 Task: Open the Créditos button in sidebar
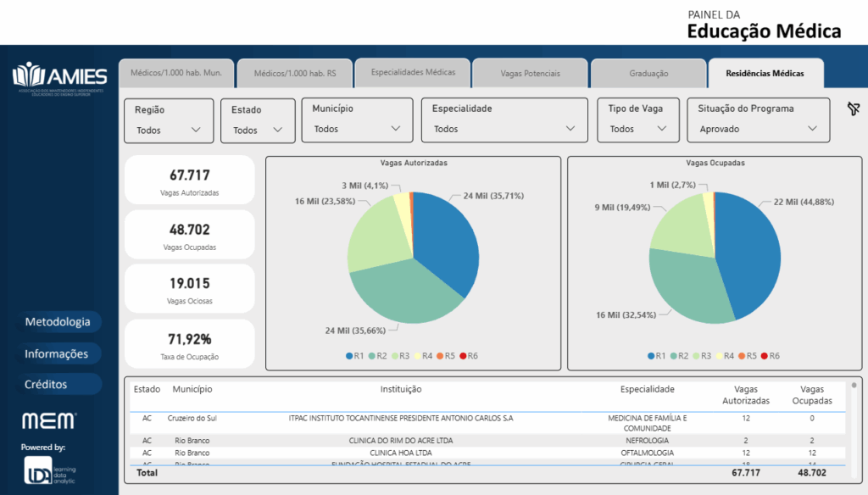tap(46, 384)
